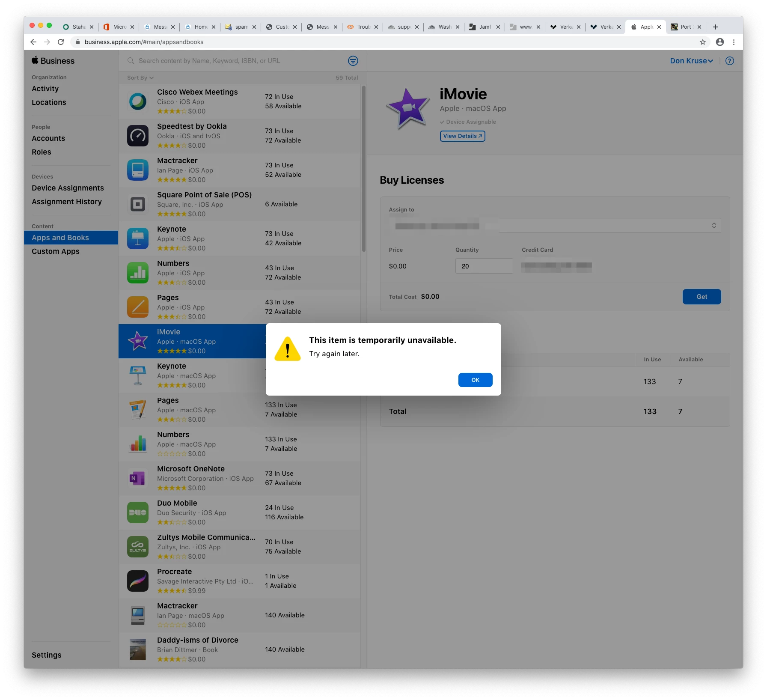Open the help question mark icon
The height and width of the screenshot is (700, 767).
pyautogui.click(x=730, y=61)
